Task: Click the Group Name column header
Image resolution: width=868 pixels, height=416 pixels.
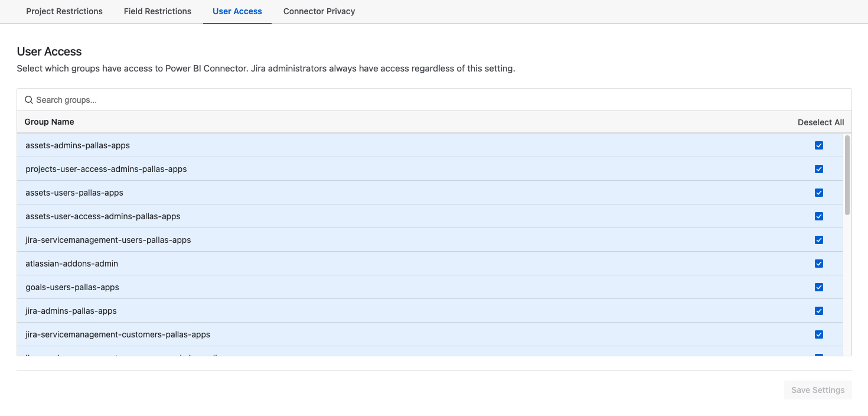Action: pos(49,122)
